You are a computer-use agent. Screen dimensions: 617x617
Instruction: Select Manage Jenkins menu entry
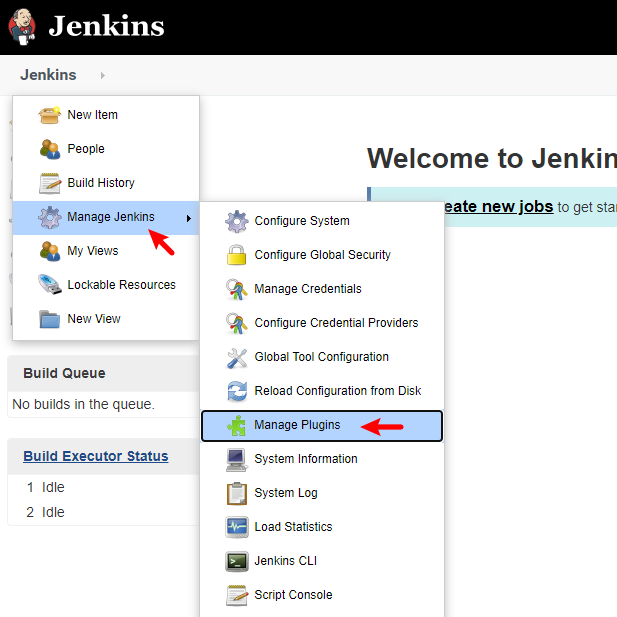(x=106, y=218)
